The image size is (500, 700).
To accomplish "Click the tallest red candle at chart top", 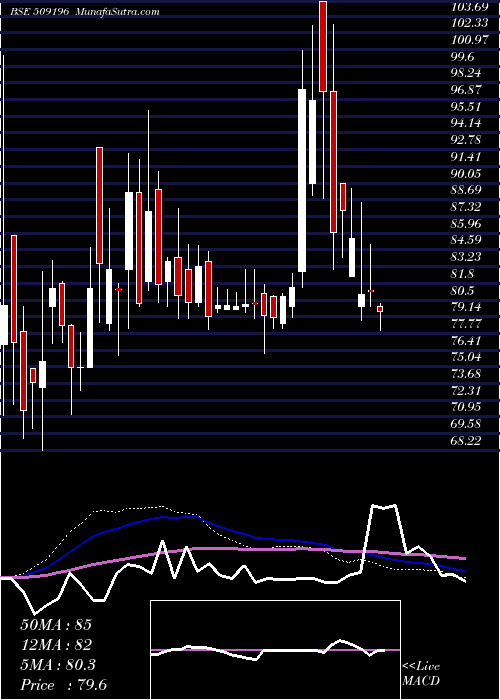I will click(323, 46).
